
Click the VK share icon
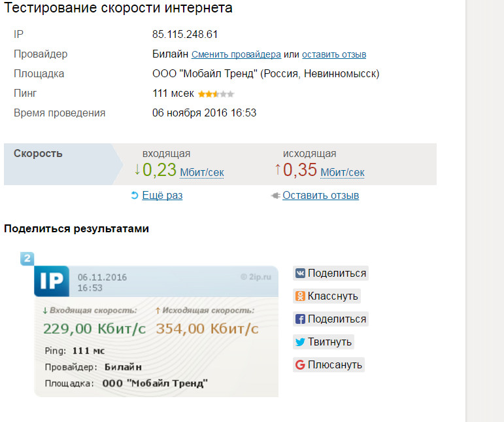coord(301,273)
